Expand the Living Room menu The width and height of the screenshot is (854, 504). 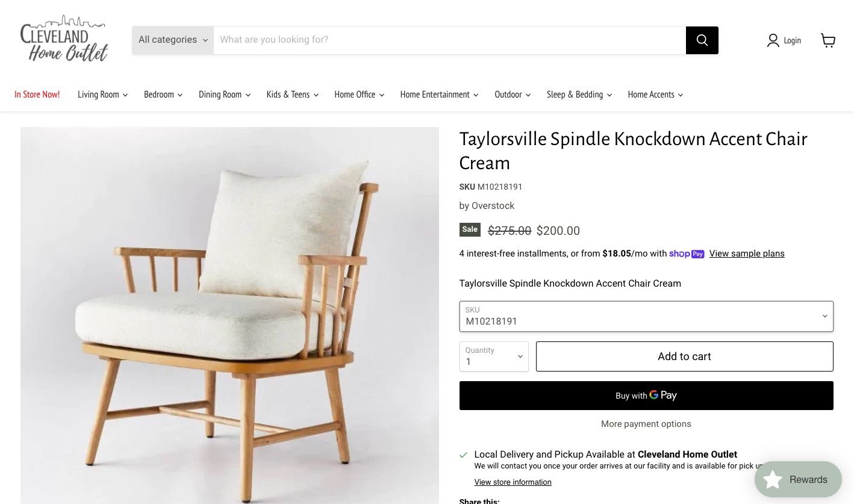click(102, 95)
